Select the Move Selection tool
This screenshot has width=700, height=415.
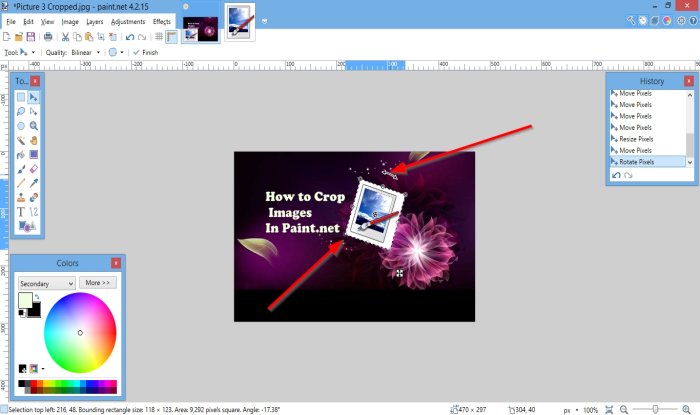(33, 112)
